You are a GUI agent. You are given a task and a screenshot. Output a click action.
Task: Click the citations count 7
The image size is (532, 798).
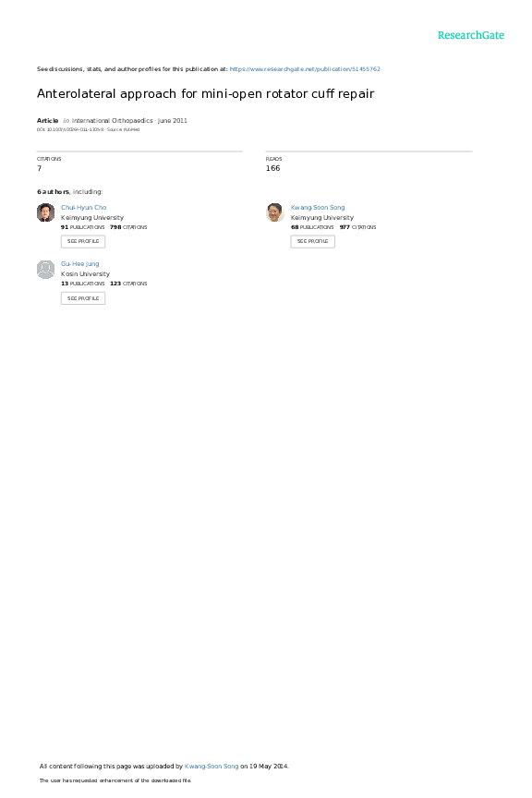click(39, 168)
